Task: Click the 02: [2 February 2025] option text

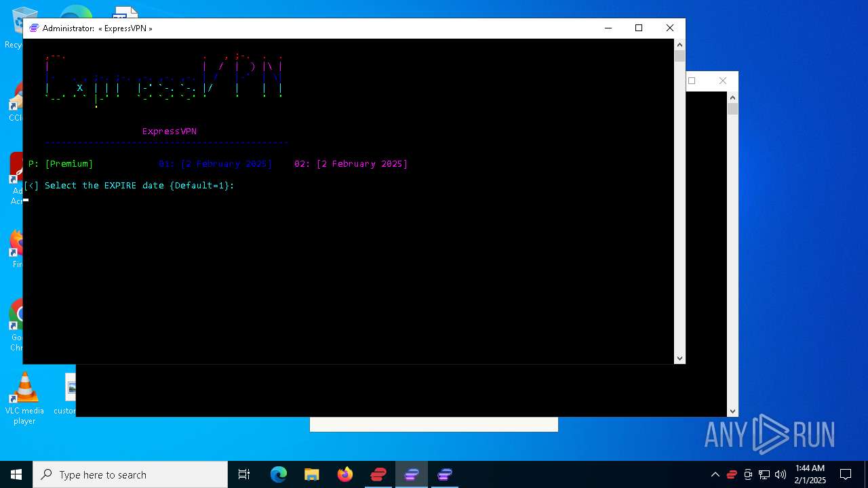Action: coord(351,164)
